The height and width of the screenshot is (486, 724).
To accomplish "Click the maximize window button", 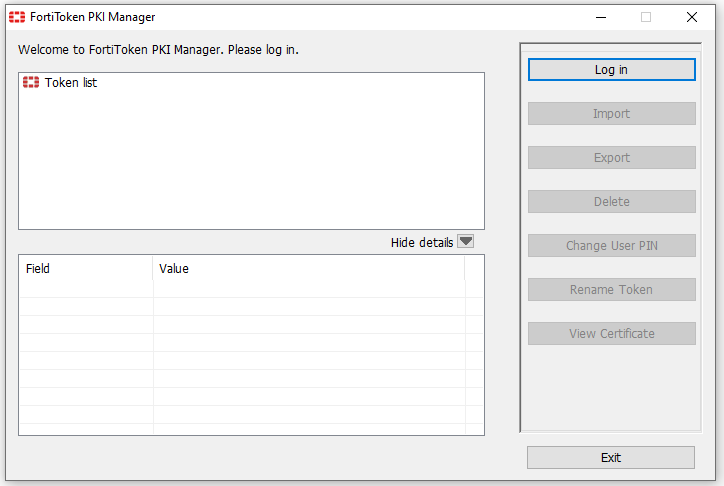I will pos(646,18).
